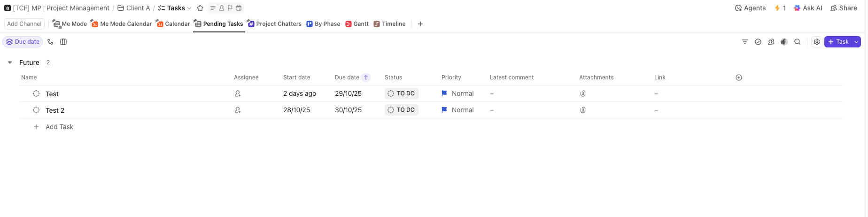Click the search magnifier icon
This screenshot has width=868, height=217.
797,42
